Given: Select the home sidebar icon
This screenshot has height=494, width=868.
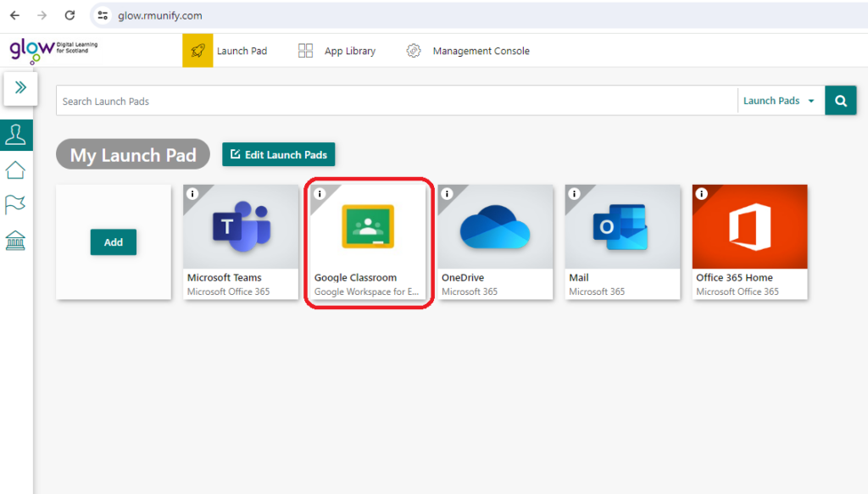Looking at the screenshot, I should pos(15,169).
